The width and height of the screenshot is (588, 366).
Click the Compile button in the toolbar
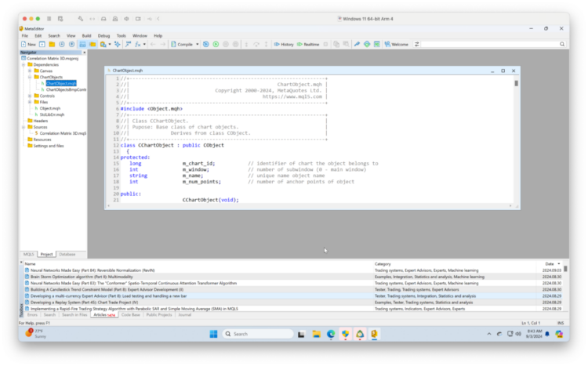182,44
